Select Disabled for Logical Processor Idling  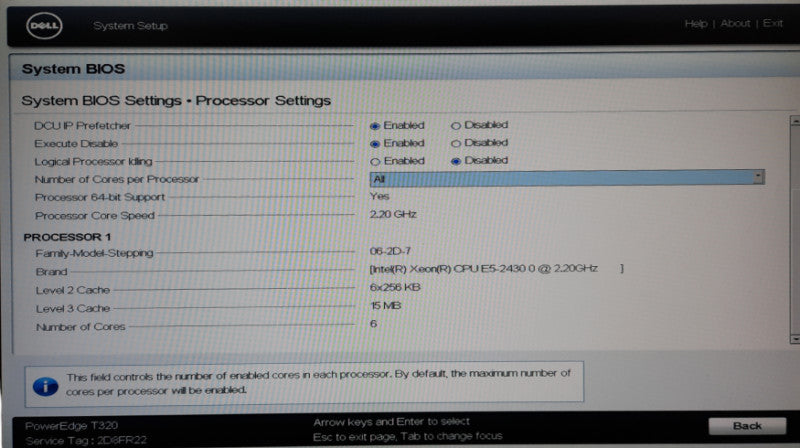coord(456,161)
